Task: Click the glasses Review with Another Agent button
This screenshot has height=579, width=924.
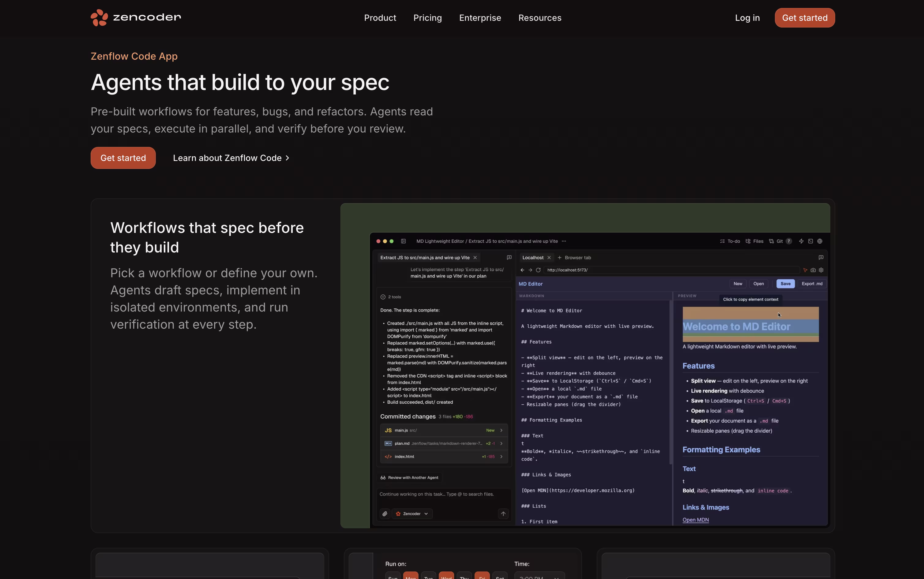Action: click(409, 477)
